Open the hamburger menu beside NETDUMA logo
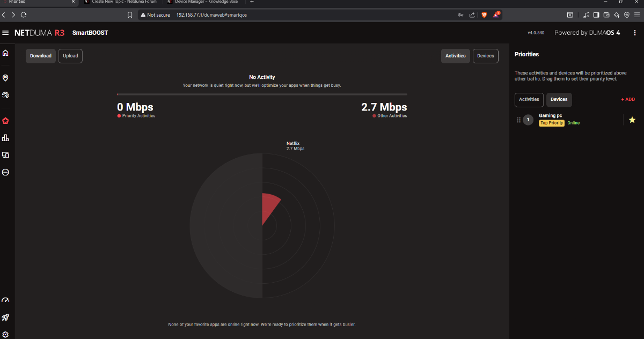 click(5, 33)
